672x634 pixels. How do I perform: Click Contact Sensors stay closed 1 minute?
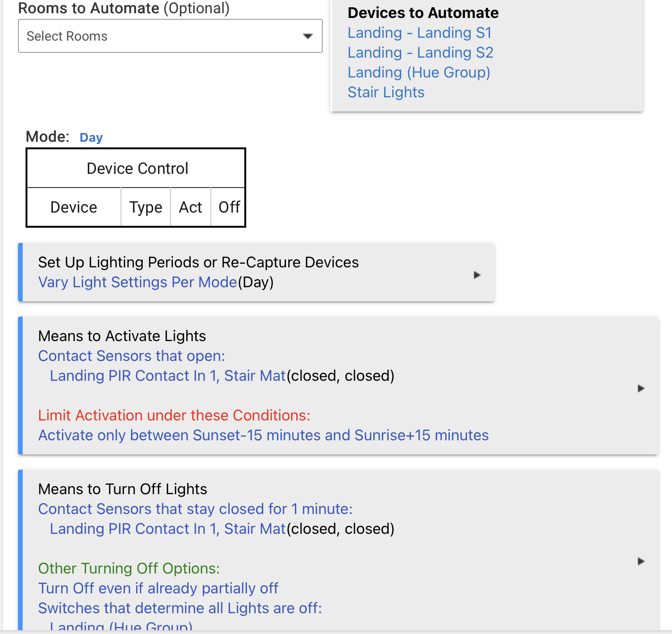point(195,509)
